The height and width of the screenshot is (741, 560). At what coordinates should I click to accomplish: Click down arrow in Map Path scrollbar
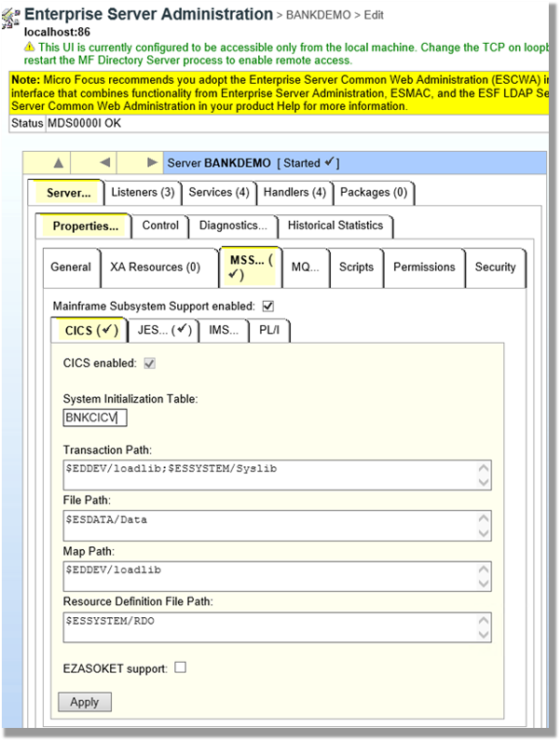(484, 583)
